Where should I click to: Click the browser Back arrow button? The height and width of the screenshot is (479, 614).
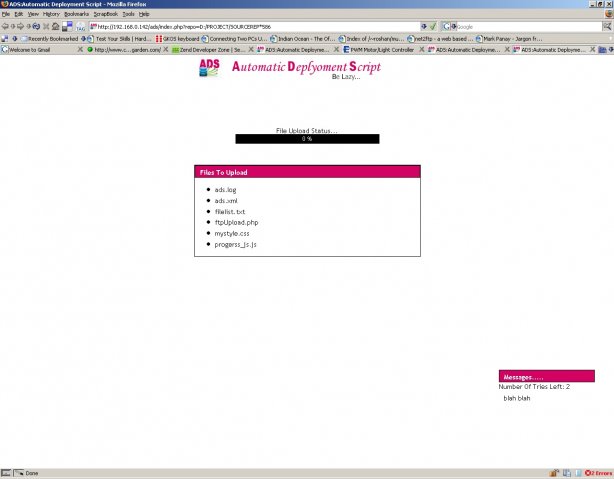[x=6, y=26]
